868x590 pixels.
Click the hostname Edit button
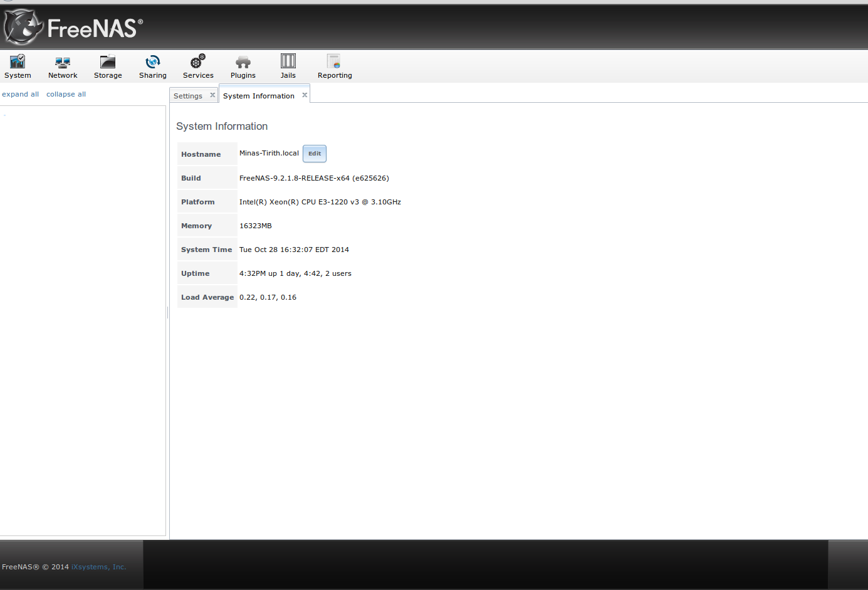point(315,154)
